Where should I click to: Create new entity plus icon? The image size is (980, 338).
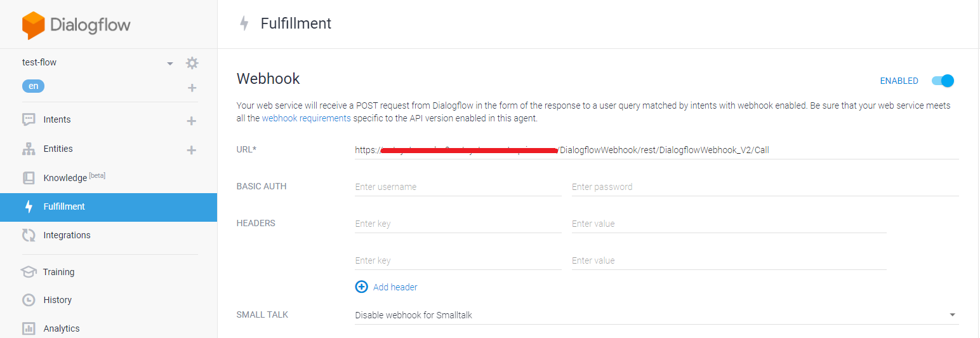(x=191, y=150)
